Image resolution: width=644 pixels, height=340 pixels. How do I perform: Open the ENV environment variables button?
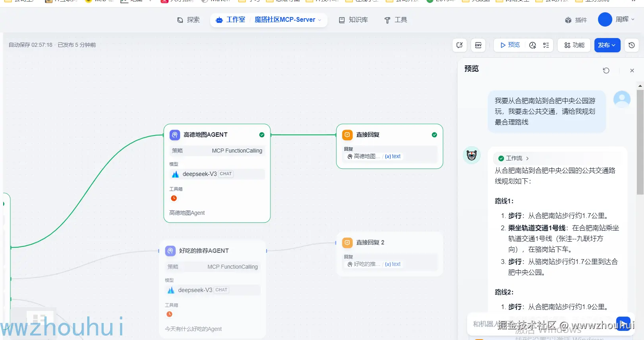(478, 45)
